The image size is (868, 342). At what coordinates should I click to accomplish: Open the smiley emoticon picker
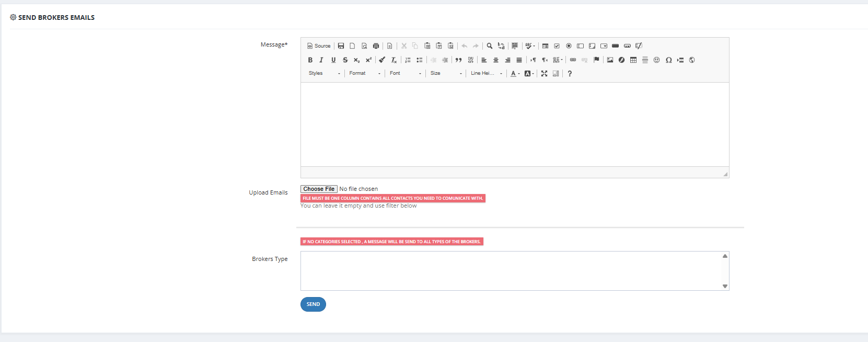point(657,60)
